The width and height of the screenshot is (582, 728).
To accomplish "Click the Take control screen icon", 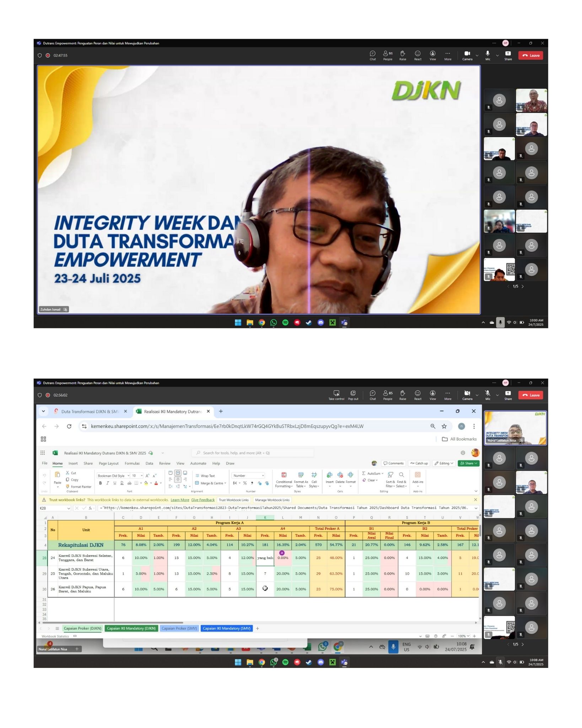I will click(x=336, y=393).
